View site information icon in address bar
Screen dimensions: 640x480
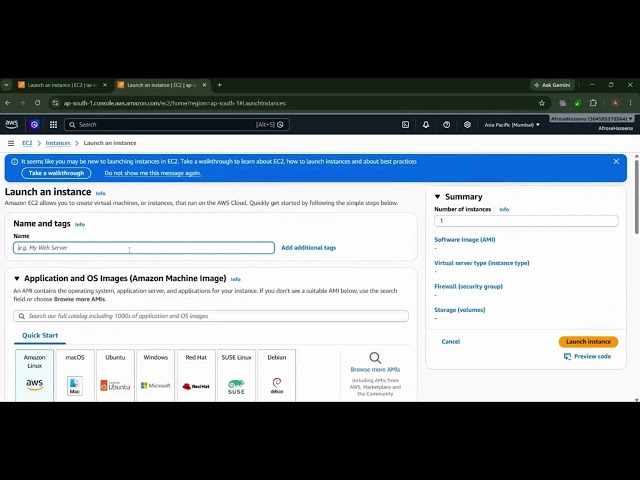pyautogui.click(x=55, y=103)
